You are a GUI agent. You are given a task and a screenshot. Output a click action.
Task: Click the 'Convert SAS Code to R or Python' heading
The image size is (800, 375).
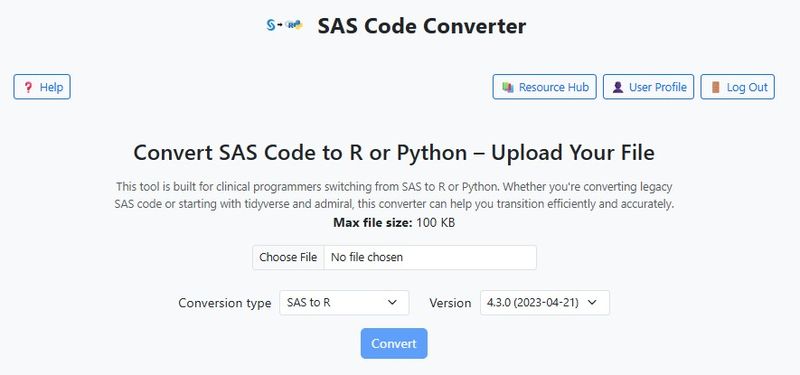pos(300,153)
